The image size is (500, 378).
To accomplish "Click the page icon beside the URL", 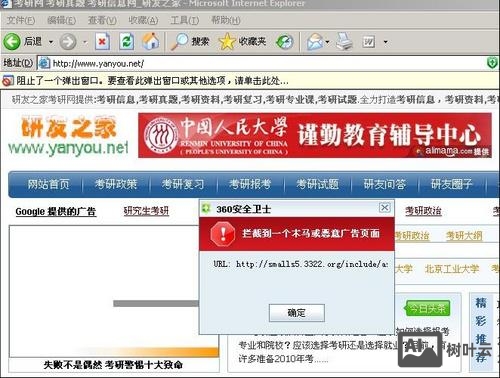I will coord(44,63).
